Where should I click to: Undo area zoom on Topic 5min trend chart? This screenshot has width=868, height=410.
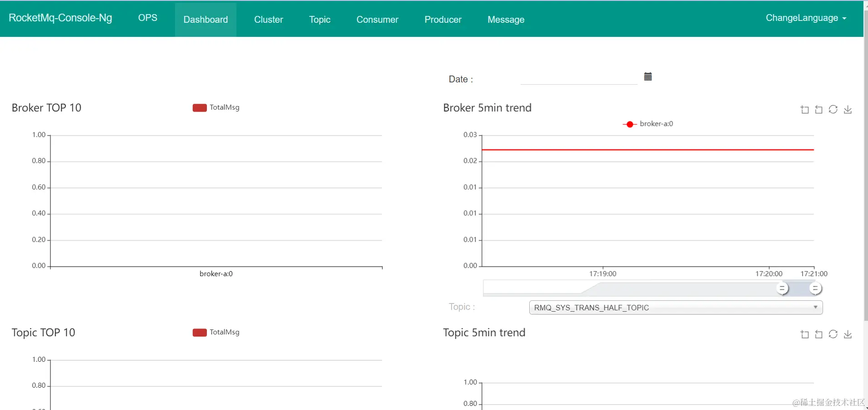point(819,334)
